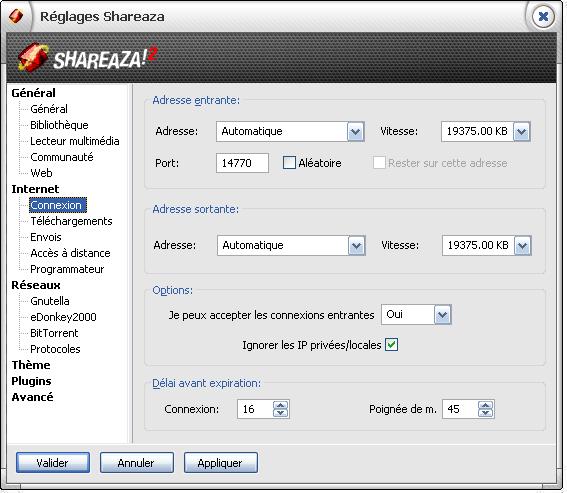Increase Poignée de m. value
Screen dimensions: 567x493
(486, 405)
